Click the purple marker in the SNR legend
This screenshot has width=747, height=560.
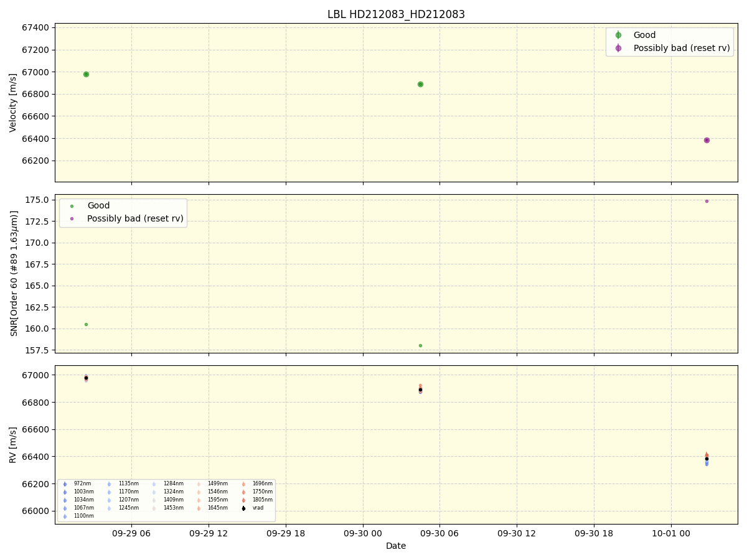[72, 218]
